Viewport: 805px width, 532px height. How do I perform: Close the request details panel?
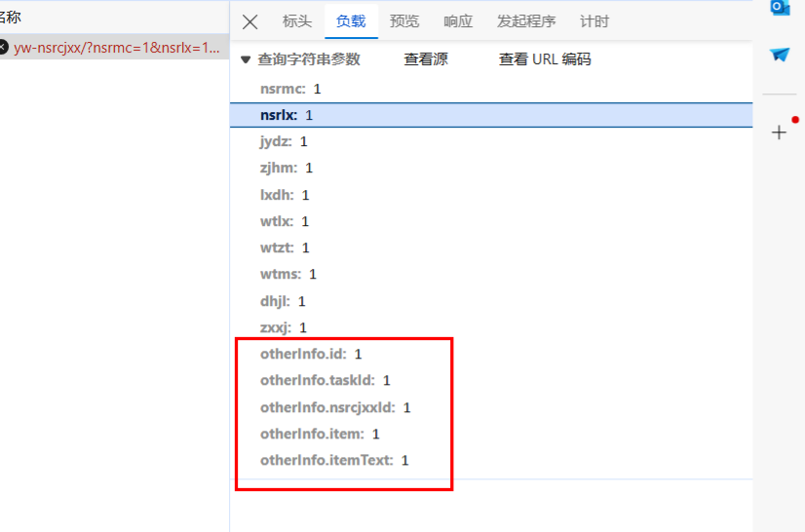250,22
